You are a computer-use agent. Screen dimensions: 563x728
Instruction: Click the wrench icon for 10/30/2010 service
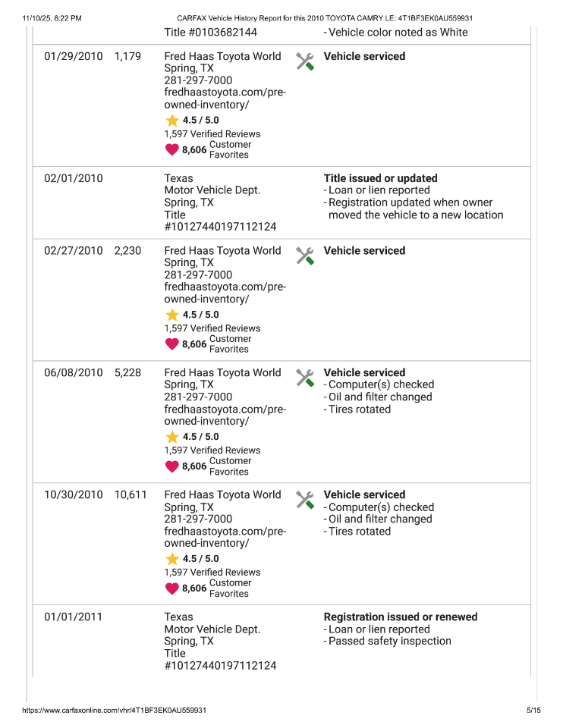coord(305,500)
